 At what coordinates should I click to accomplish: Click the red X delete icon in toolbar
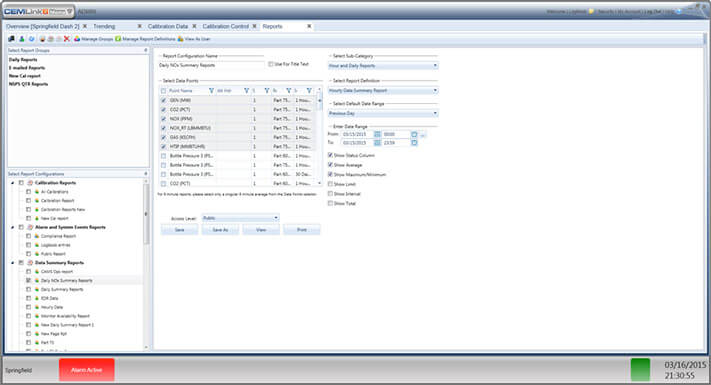67,39
